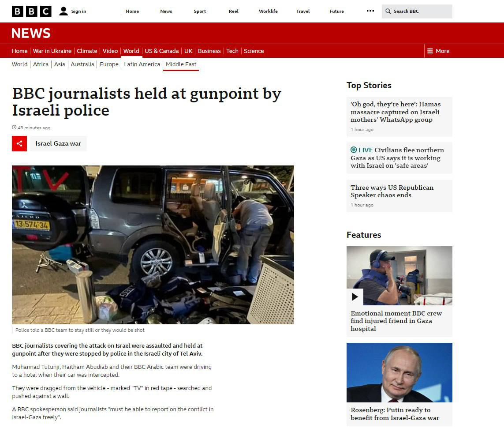504x428 pixels.
Task: Click the search magnifier icon
Action: (388, 11)
